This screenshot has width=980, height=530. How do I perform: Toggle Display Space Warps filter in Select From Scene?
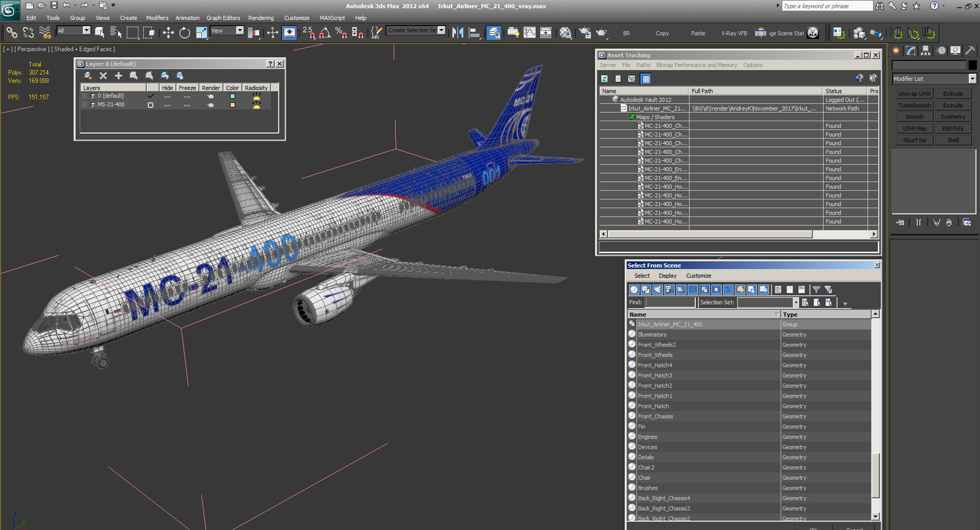click(693, 289)
